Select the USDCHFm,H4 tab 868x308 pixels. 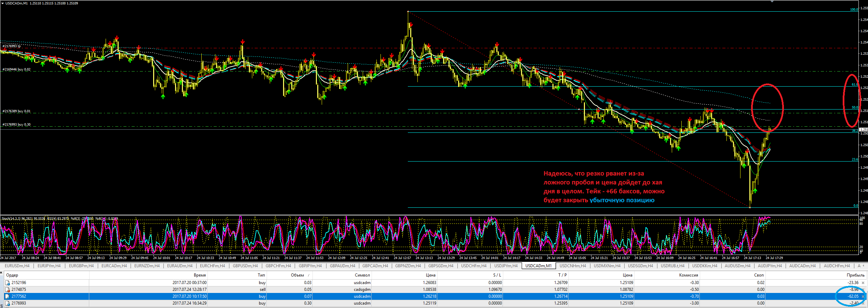pos(474,266)
